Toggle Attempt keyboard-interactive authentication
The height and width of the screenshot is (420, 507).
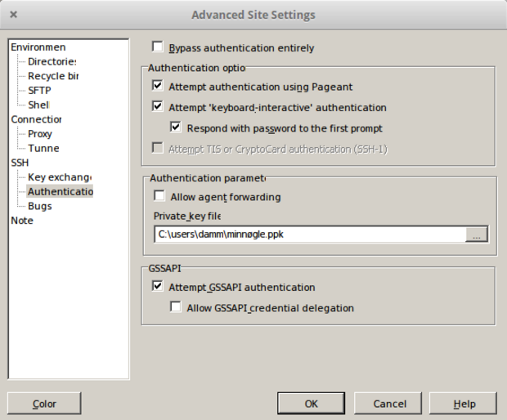tap(158, 107)
